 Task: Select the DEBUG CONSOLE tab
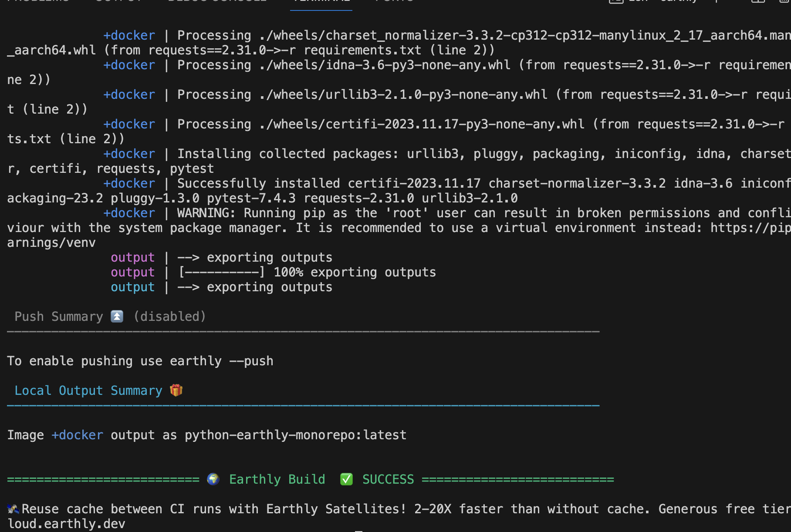pos(217,1)
